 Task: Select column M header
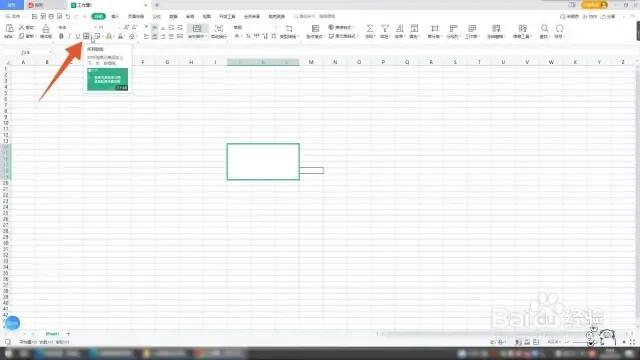(x=311, y=62)
